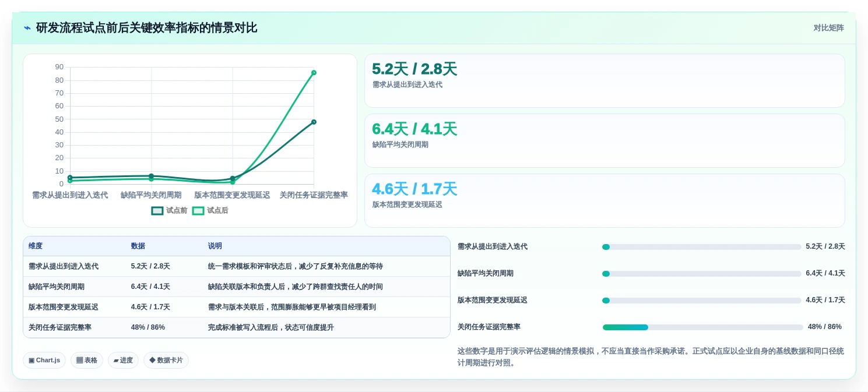Click table cell 版本范围变更发现延迟
The width and height of the screenshot is (868, 392).
pos(64,307)
